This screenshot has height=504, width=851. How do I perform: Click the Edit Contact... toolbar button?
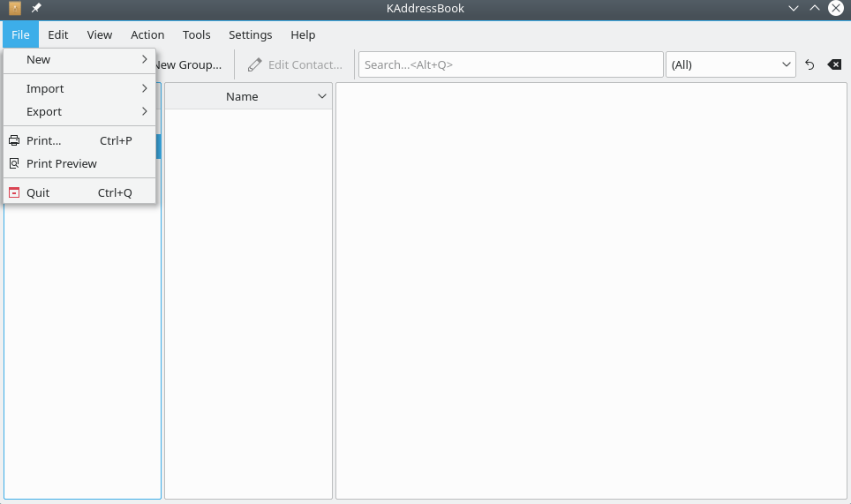pos(295,64)
